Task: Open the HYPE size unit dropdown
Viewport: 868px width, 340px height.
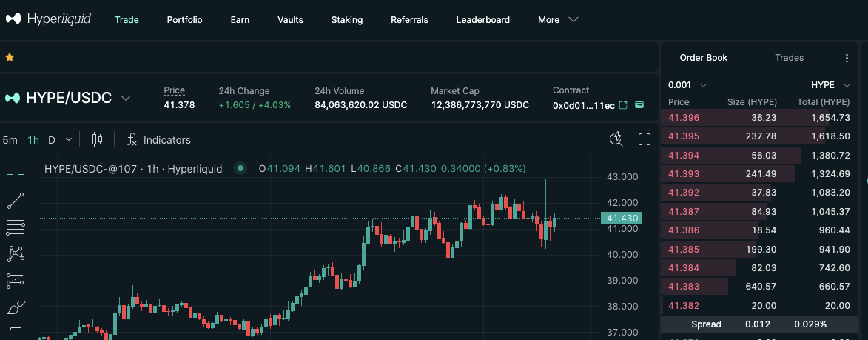Action: 830,85
